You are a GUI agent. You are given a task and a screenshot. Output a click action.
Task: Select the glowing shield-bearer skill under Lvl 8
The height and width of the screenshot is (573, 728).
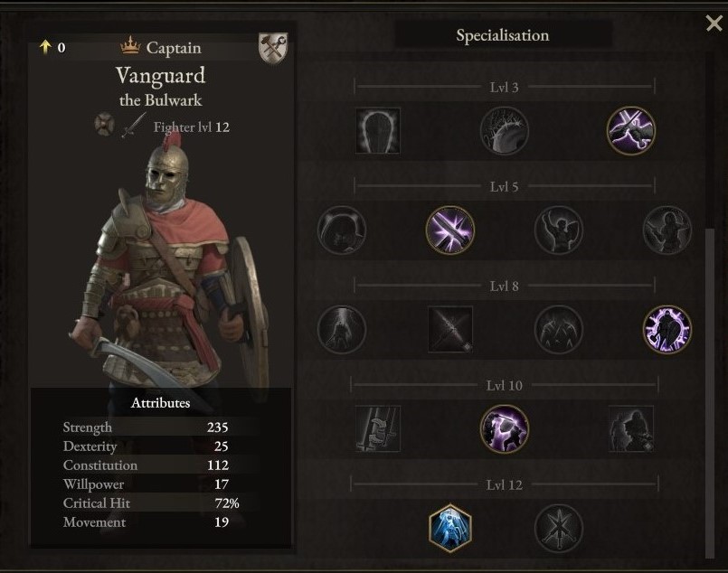pos(667,329)
